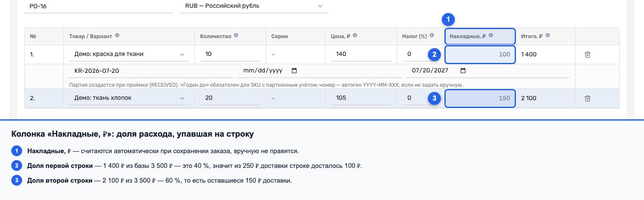
Task: Click the total value 1 400
Action: (529, 55)
